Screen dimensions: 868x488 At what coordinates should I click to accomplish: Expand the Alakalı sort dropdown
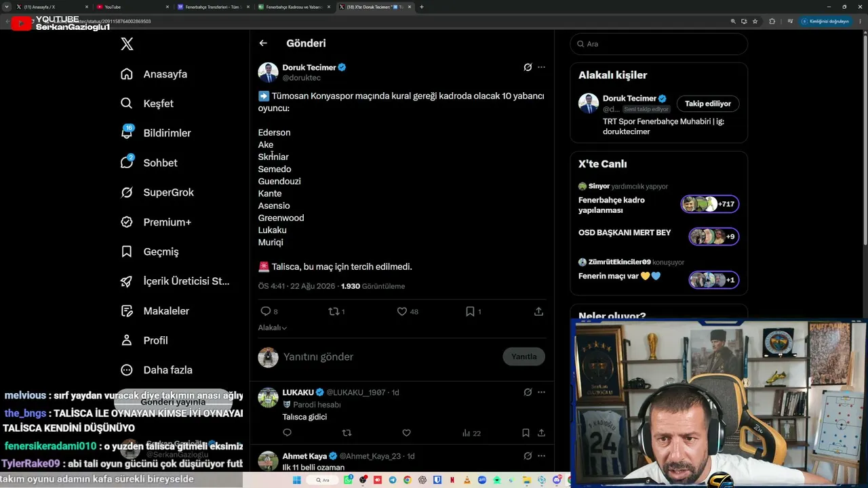272,327
